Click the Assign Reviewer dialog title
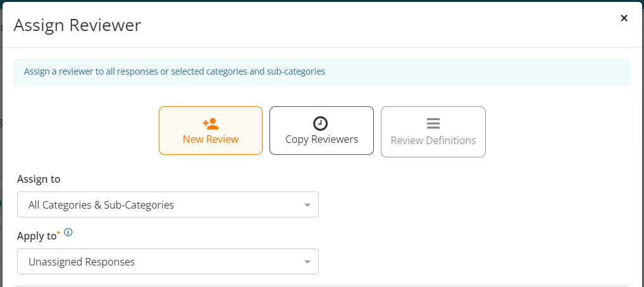 pos(77,25)
